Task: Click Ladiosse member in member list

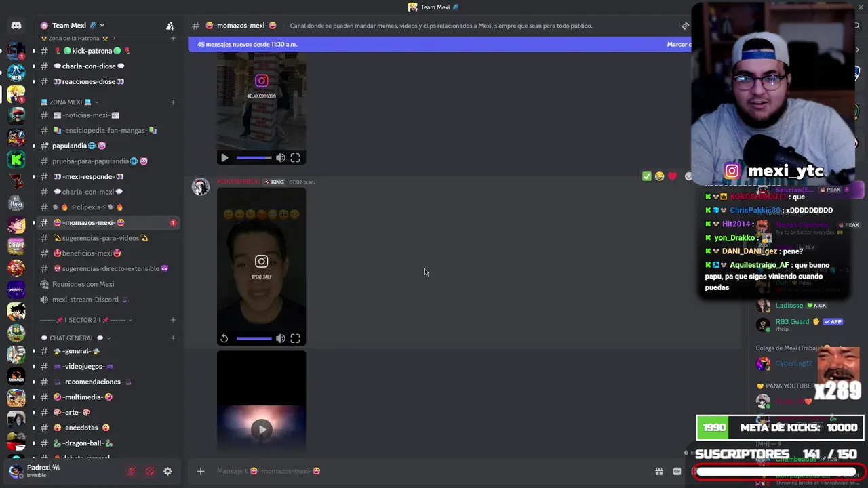Action: pyautogui.click(x=789, y=305)
